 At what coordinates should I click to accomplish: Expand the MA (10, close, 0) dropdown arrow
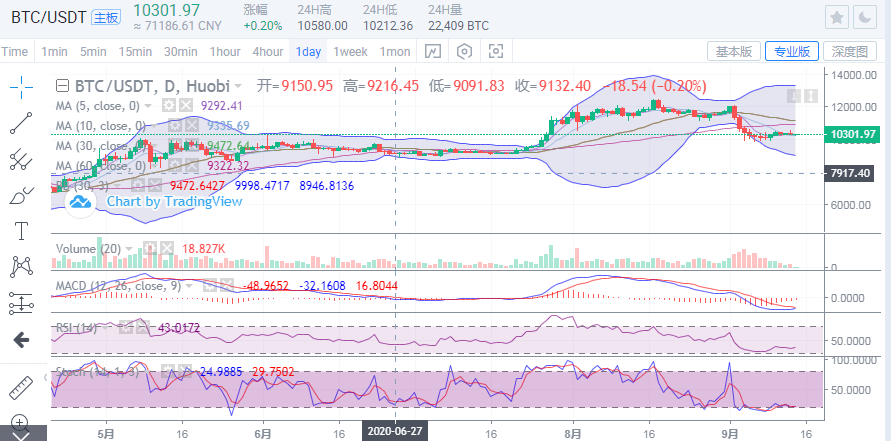point(154,126)
